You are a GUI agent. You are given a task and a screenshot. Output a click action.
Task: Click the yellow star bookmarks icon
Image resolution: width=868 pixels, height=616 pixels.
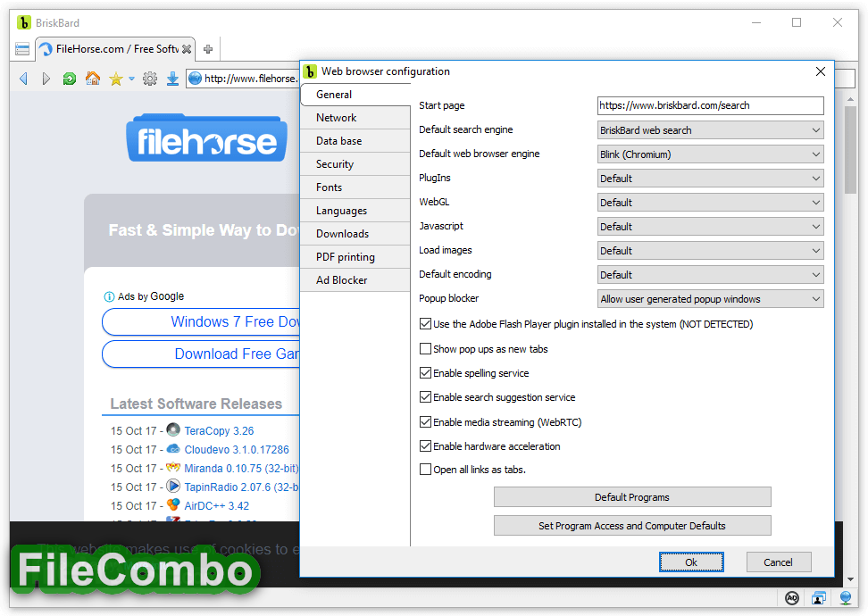coord(116,79)
